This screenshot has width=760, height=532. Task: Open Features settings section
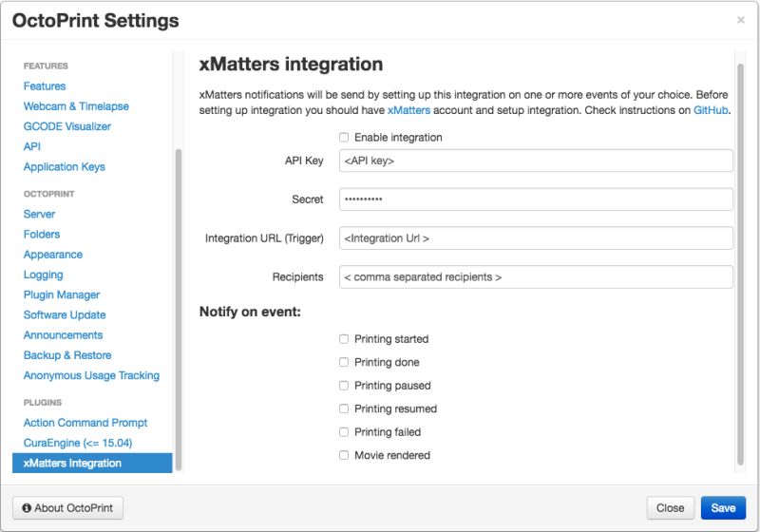(45, 85)
